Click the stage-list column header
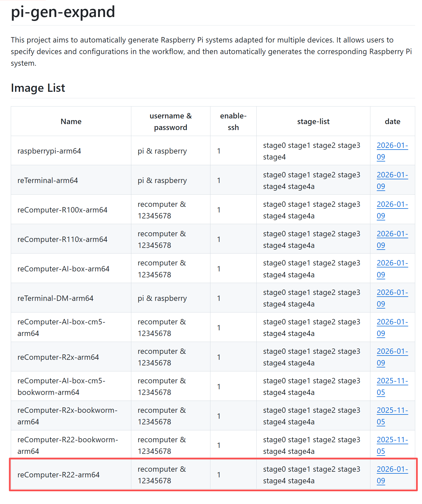The height and width of the screenshot is (504, 422). 313,122
